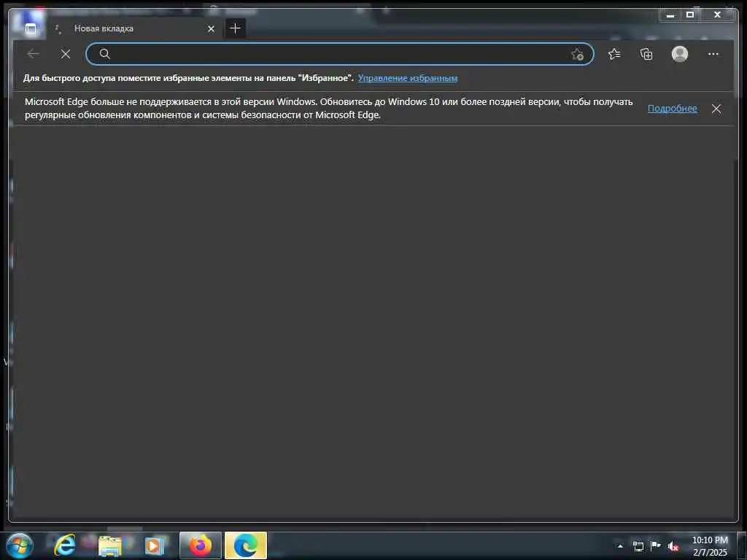The height and width of the screenshot is (560, 747).
Task: Show hidden tray icons arrow
Action: 620,546
